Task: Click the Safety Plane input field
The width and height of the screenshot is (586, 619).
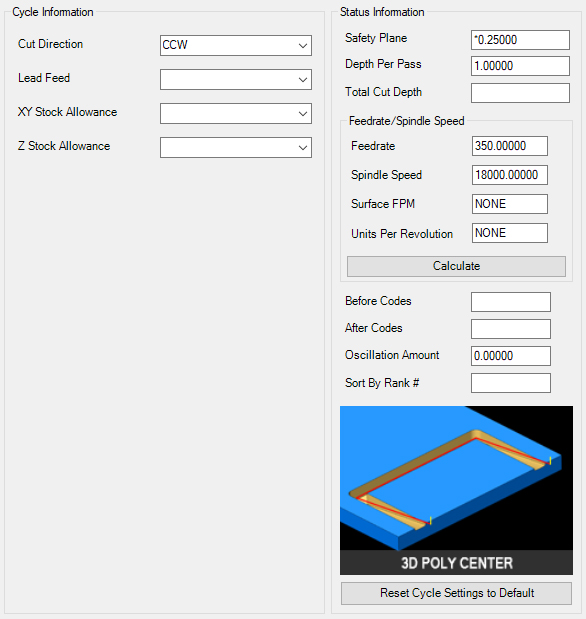Action: [520, 40]
